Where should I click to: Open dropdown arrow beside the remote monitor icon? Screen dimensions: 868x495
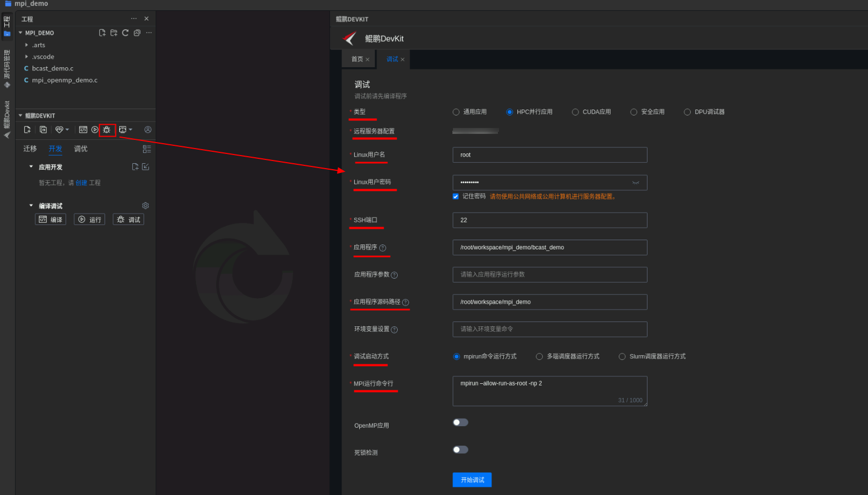[131, 130]
